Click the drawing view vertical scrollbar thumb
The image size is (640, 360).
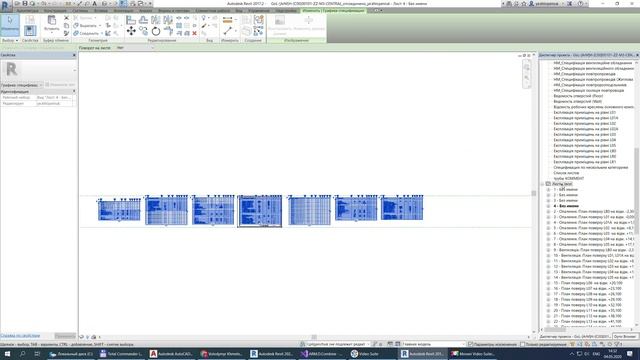pyautogui.click(x=533, y=193)
